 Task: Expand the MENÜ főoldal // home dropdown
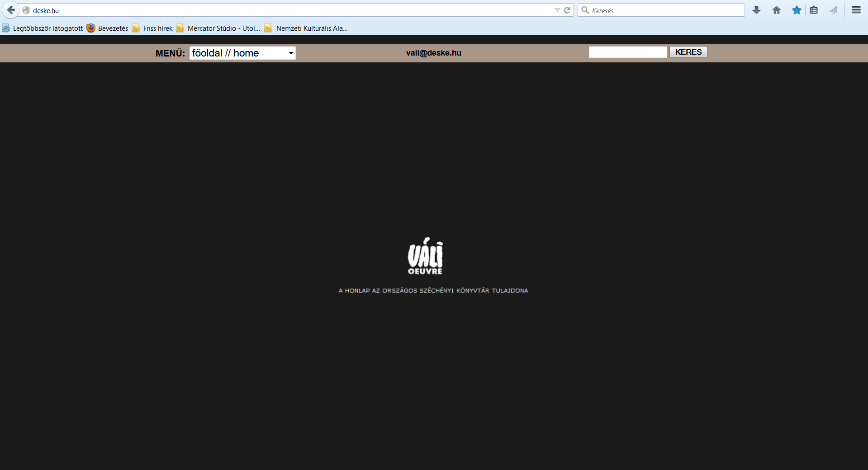[242, 53]
